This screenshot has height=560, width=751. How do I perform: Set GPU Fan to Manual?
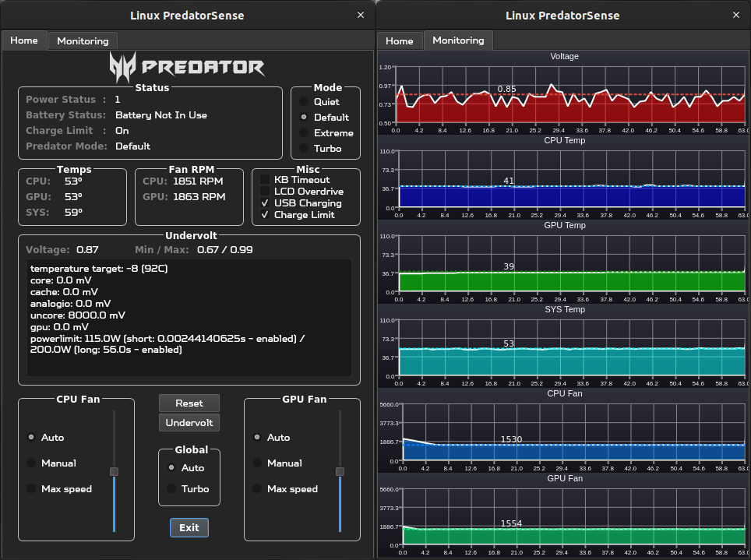(x=257, y=463)
